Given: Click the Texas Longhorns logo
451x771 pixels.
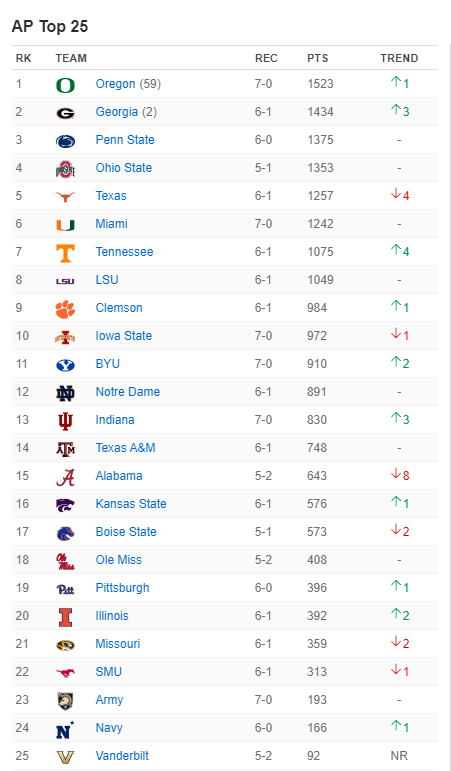Looking at the screenshot, I should pyautogui.click(x=65, y=197).
